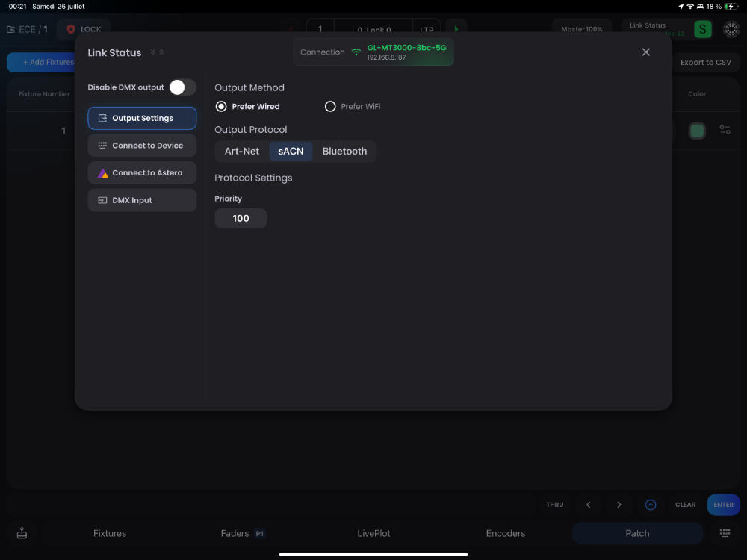Click the green fixture color swatch
747x560 pixels.
697,131
